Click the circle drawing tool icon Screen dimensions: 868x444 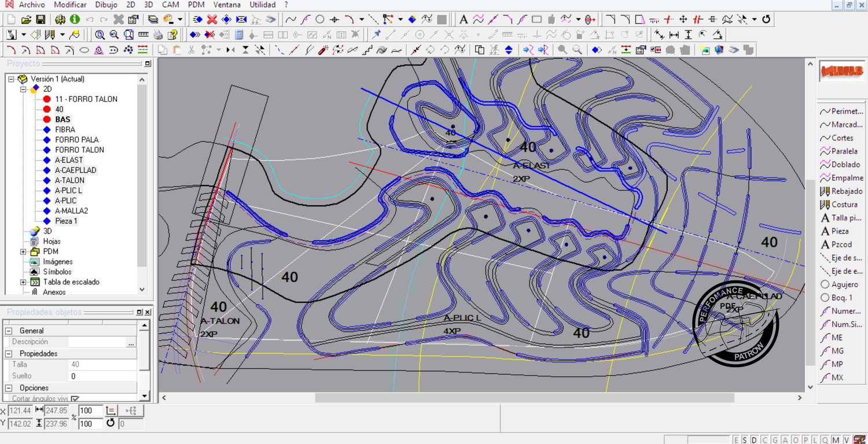coord(319,20)
